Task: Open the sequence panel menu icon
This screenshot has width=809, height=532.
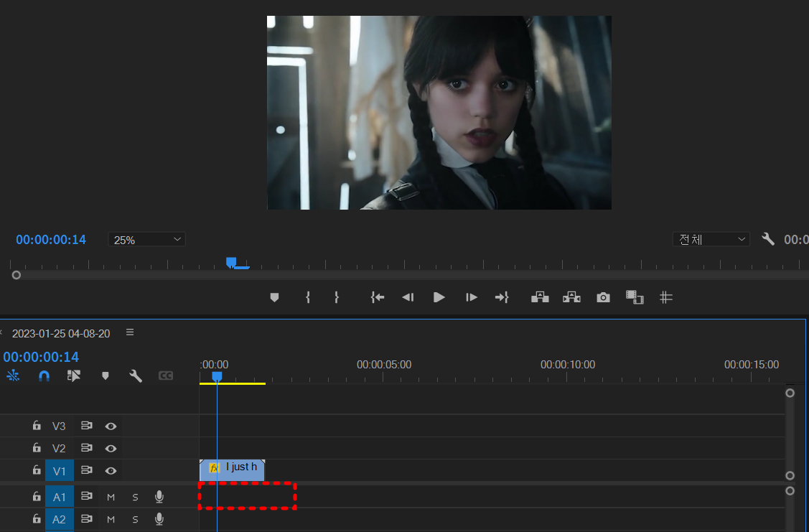Action: [x=130, y=332]
